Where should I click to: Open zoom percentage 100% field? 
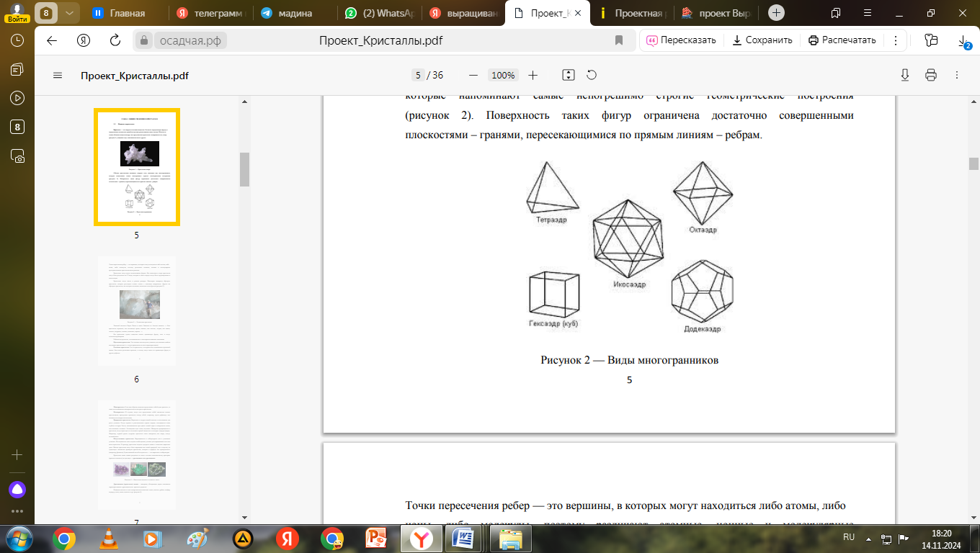point(502,75)
